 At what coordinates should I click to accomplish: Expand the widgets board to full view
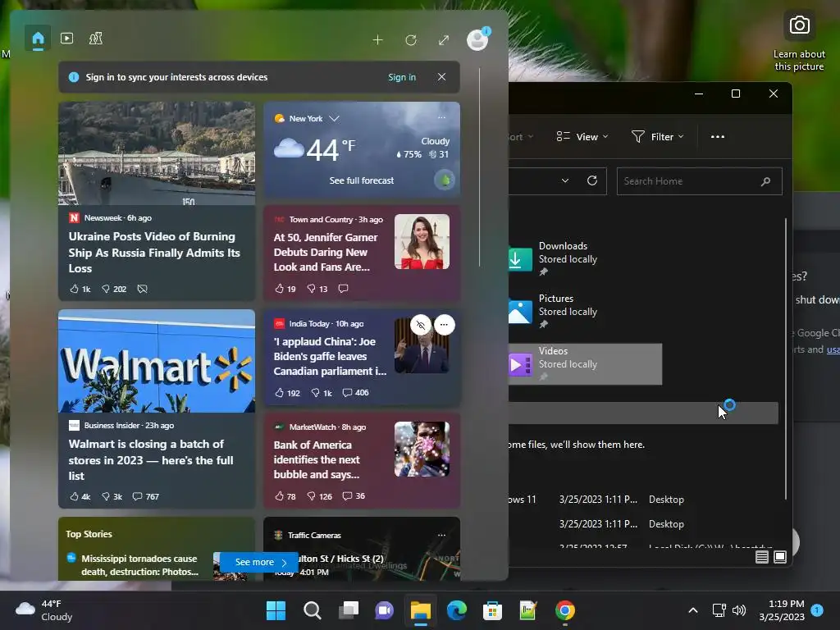(x=444, y=40)
